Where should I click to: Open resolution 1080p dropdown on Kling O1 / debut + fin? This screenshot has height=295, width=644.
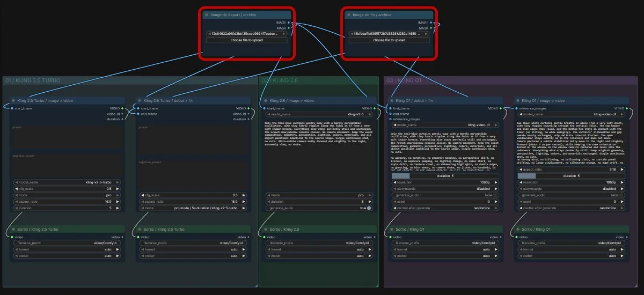tap(446, 182)
